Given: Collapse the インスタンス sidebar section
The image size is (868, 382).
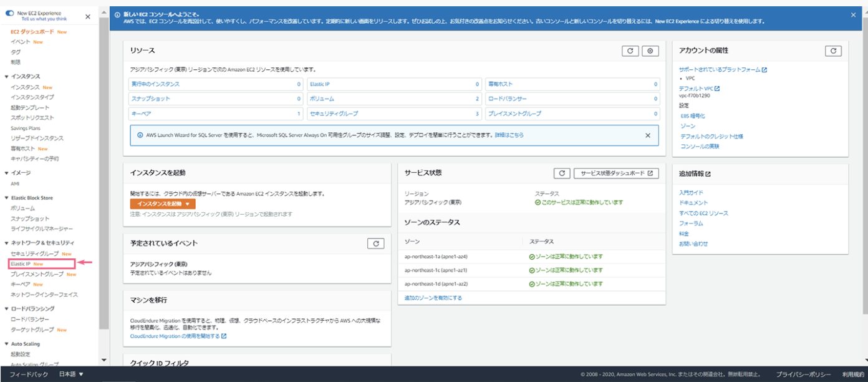Looking at the screenshot, I should [x=7, y=76].
